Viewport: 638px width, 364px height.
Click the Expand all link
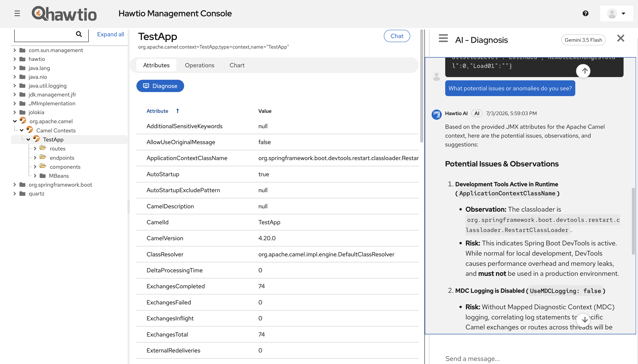point(110,34)
